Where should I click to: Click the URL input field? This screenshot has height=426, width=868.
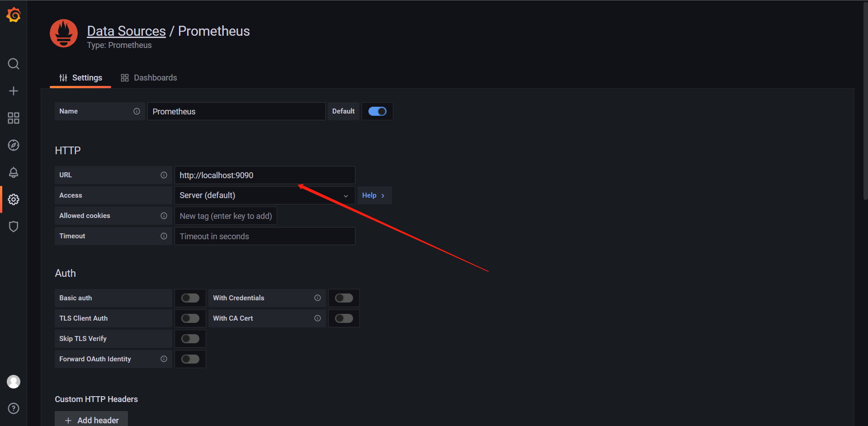click(265, 175)
